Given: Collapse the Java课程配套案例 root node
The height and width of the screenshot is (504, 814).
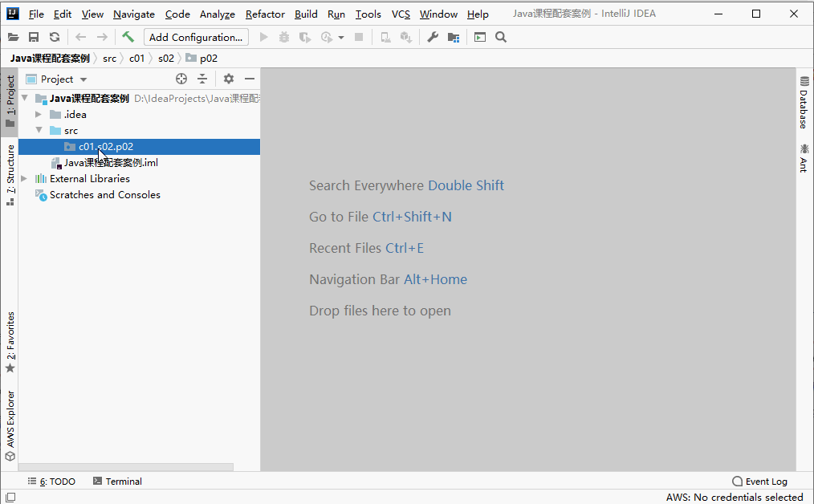Looking at the screenshot, I should tap(24, 98).
